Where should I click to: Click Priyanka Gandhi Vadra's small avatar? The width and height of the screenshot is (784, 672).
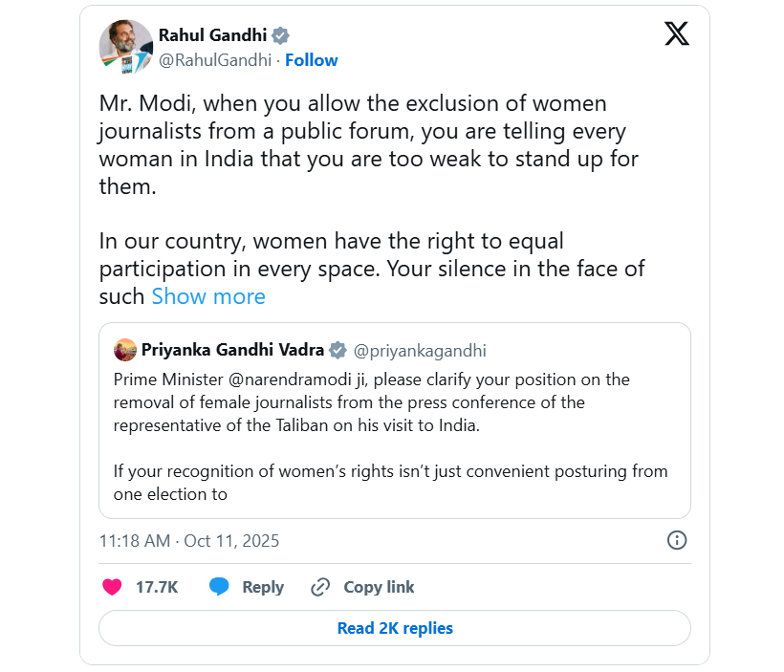(x=125, y=350)
